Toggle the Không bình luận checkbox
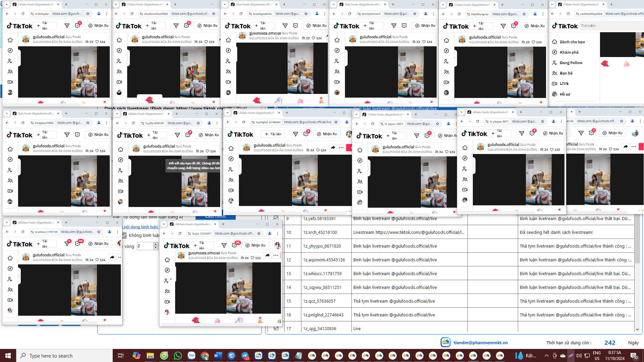 click(x=124, y=235)
